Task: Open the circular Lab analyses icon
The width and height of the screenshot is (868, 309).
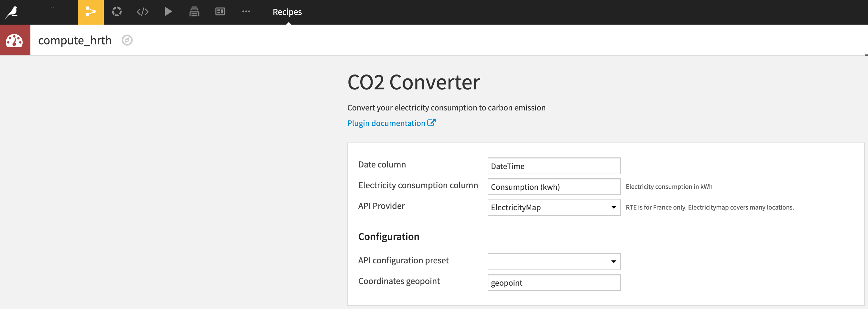Action: pos(117,12)
